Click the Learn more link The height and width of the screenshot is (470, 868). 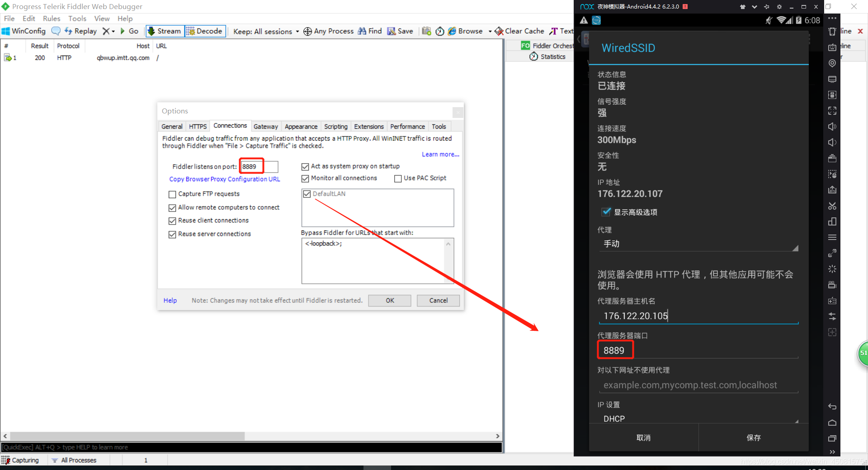440,155
